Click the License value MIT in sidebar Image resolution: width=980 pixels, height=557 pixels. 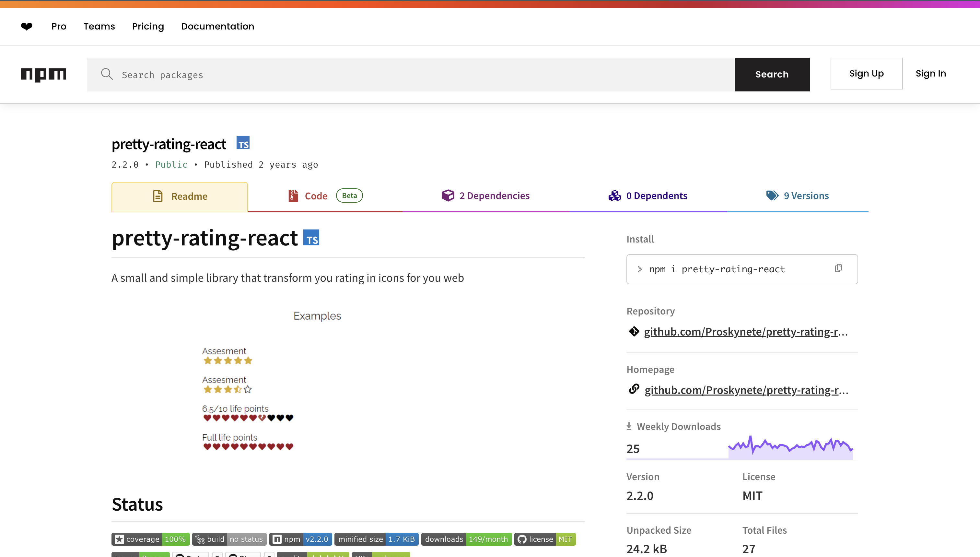coord(752,496)
